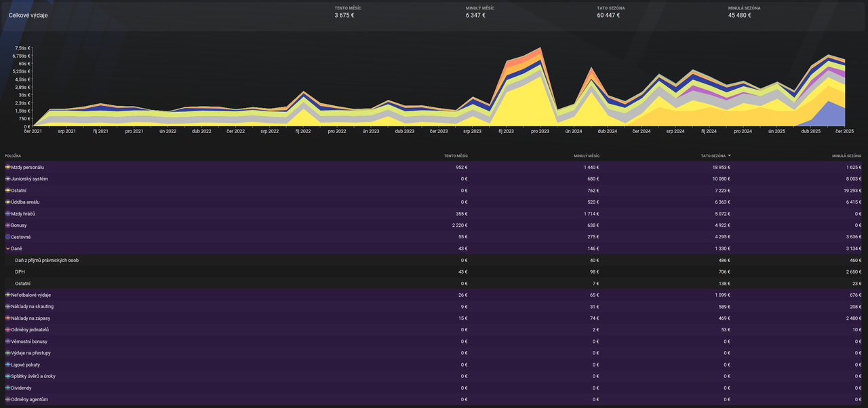The height and width of the screenshot is (408, 868).
Task: Click the pro 2023 chart axis label
Action: click(x=540, y=131)
